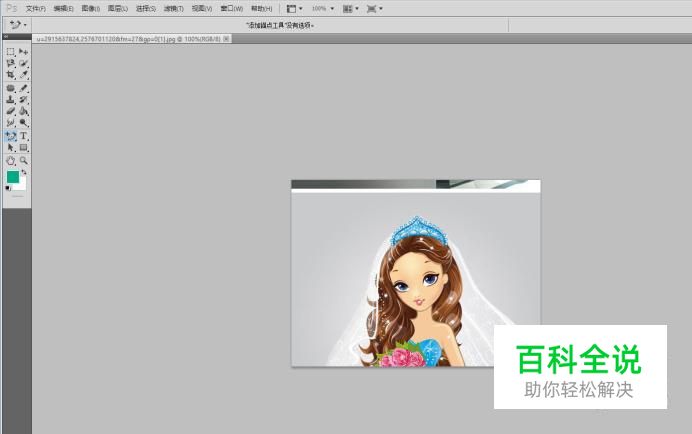Open the 文件(F) menu
Image resolution: width=692 pixels, height=434 pixels.
[36, 8]
